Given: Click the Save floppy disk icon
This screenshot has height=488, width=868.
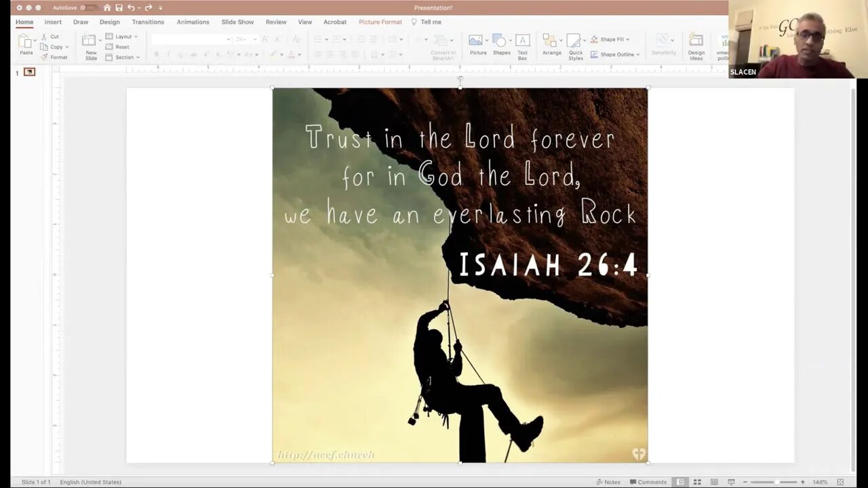Looking at the screenshot, I should 119,7.
